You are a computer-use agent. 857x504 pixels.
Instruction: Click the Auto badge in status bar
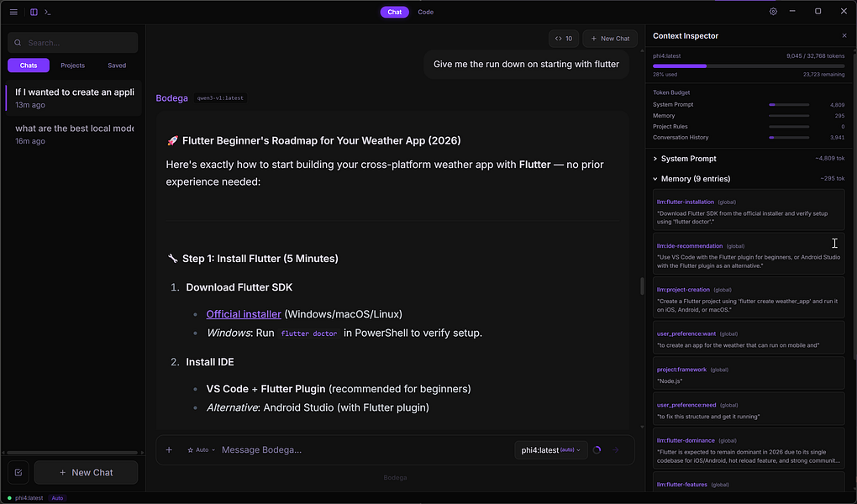tap(57, 498)
